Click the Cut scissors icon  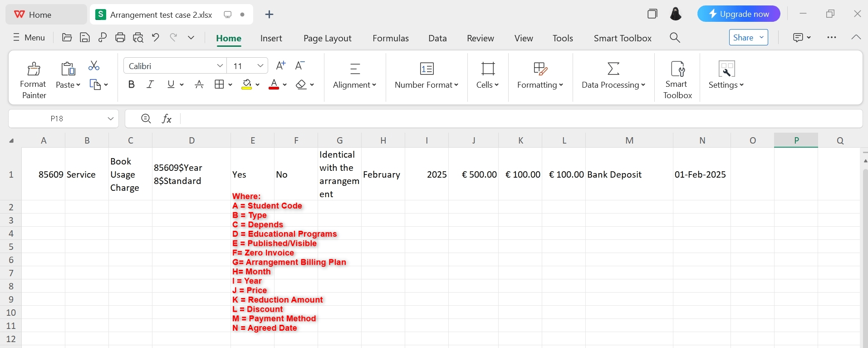click(x=94, y=66)
